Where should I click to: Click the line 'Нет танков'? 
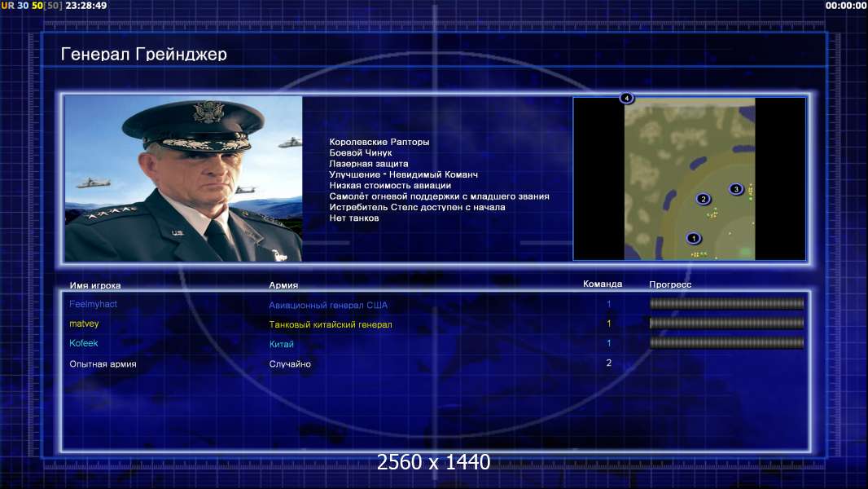pos(354,218)
